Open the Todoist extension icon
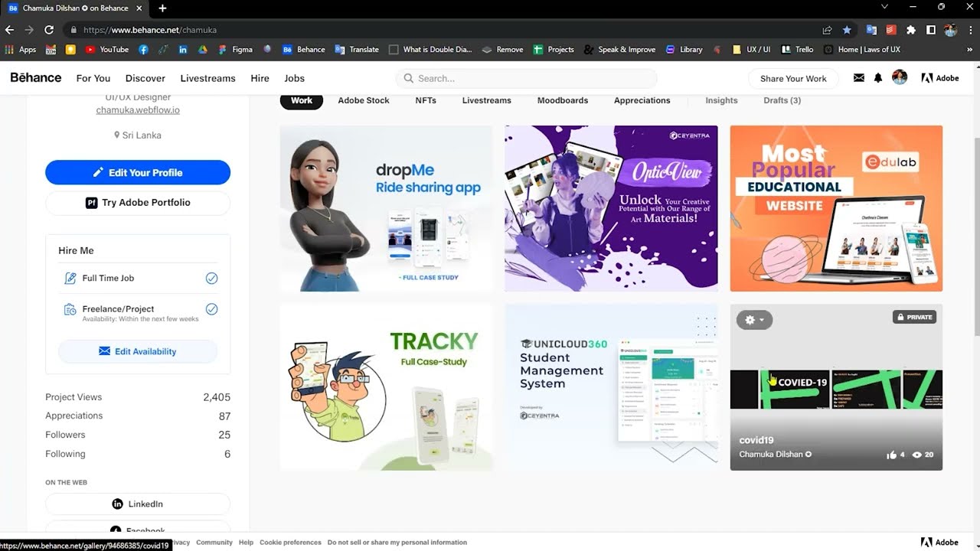This screenshot has width=980, height=551. [891, 30]
